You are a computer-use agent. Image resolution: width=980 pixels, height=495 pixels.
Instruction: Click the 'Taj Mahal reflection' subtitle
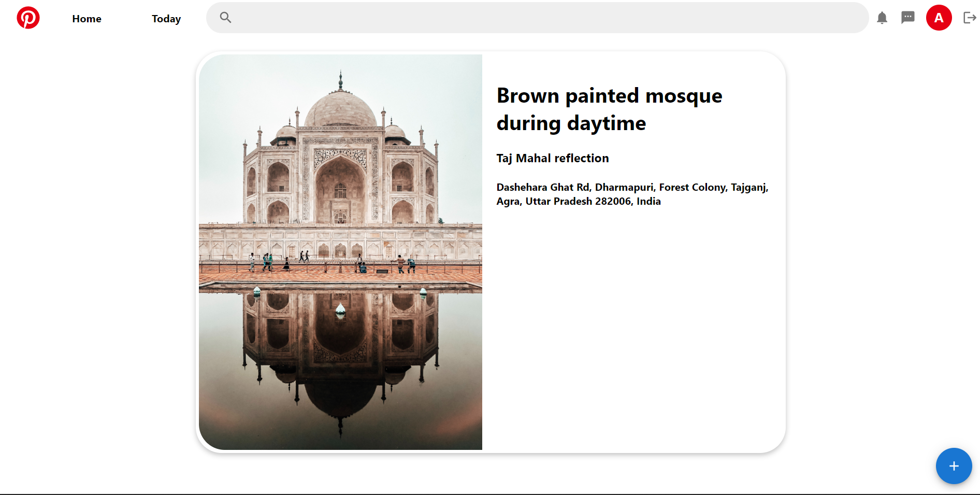click(553, 158)
